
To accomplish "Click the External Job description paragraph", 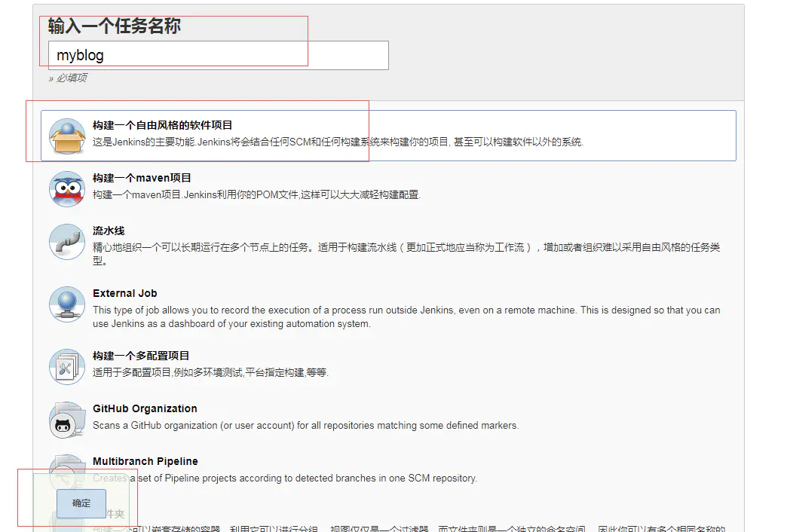I will 406,316.
